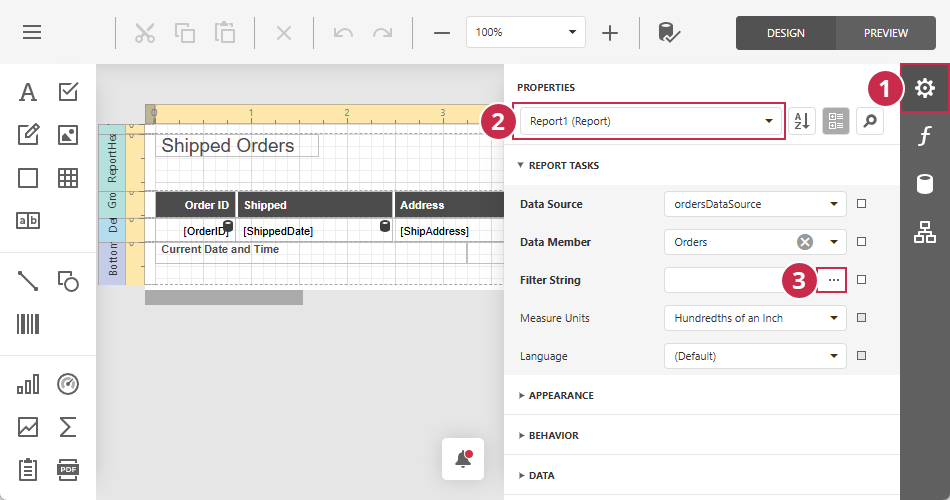Screen dimensions: 950x500
Task: Click the Validate Bindings database icon
Action: (669, 33)
